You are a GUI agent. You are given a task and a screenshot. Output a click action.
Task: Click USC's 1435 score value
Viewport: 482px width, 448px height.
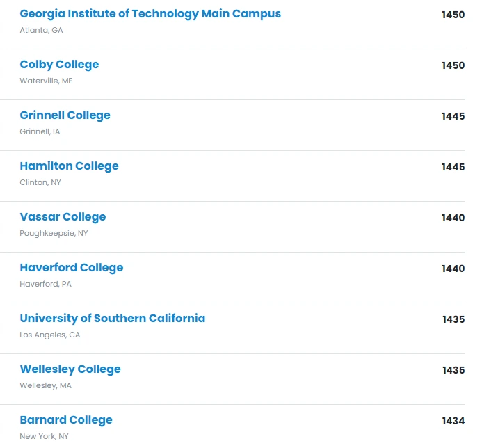[x=453, y=319]
